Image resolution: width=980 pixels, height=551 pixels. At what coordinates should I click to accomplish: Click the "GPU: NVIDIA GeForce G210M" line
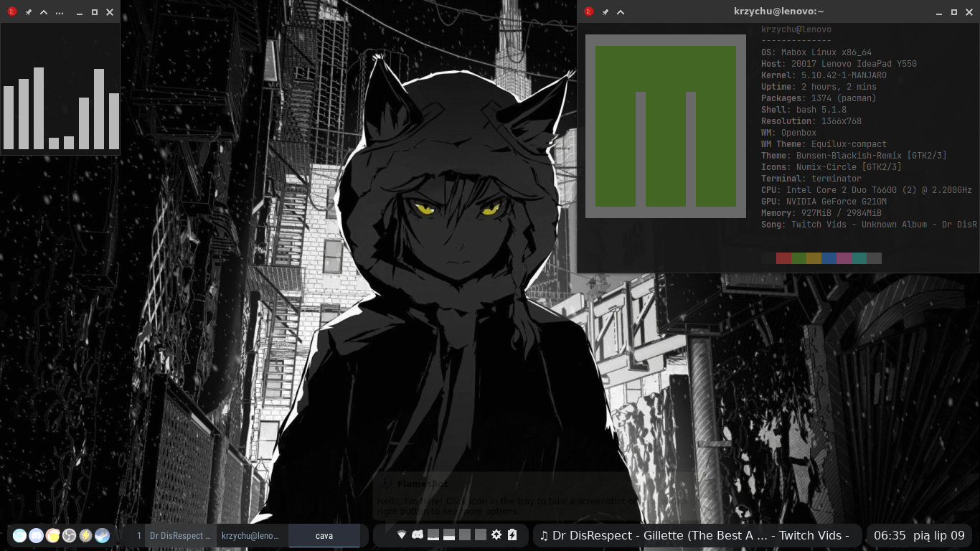[824, 202]
